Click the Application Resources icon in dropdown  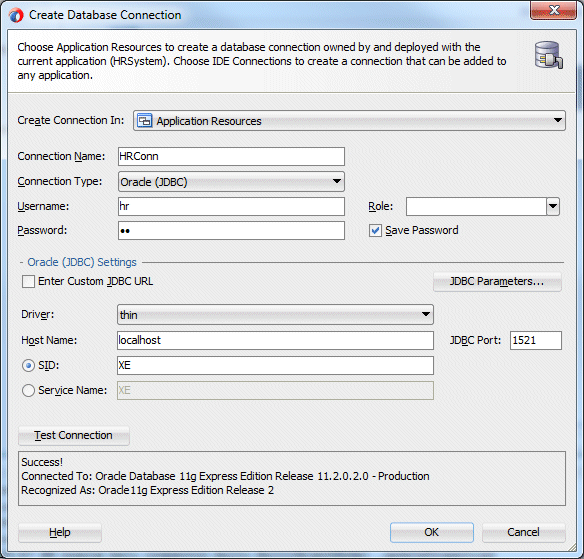(x=145, y=121)
